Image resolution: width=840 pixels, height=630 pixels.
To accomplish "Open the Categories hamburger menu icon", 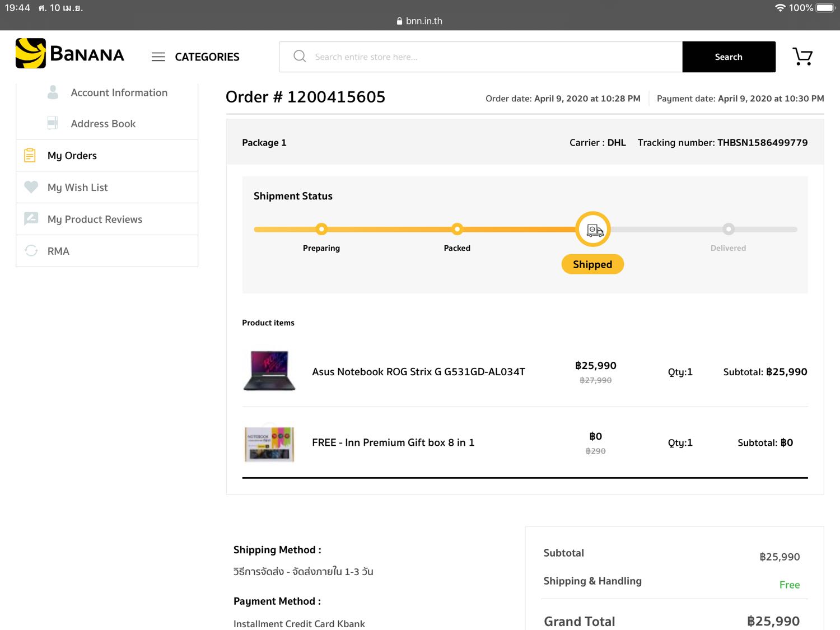I will (158, 57).
